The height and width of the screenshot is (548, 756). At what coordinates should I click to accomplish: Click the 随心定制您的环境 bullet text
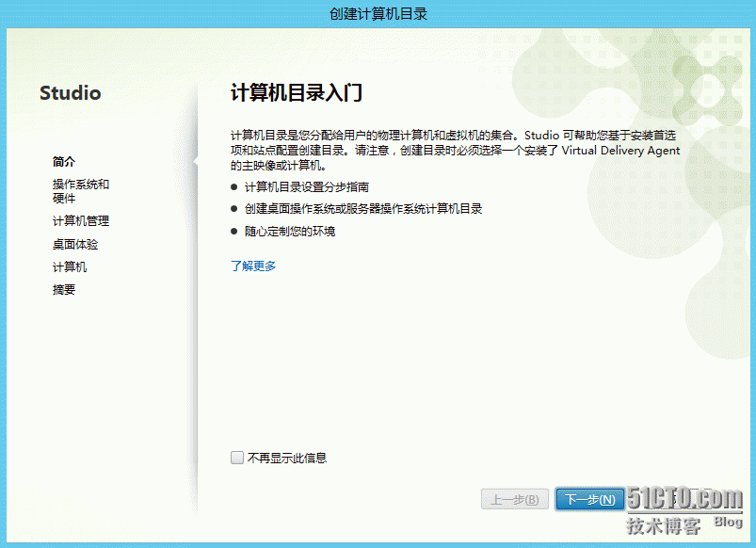point(290,231)
